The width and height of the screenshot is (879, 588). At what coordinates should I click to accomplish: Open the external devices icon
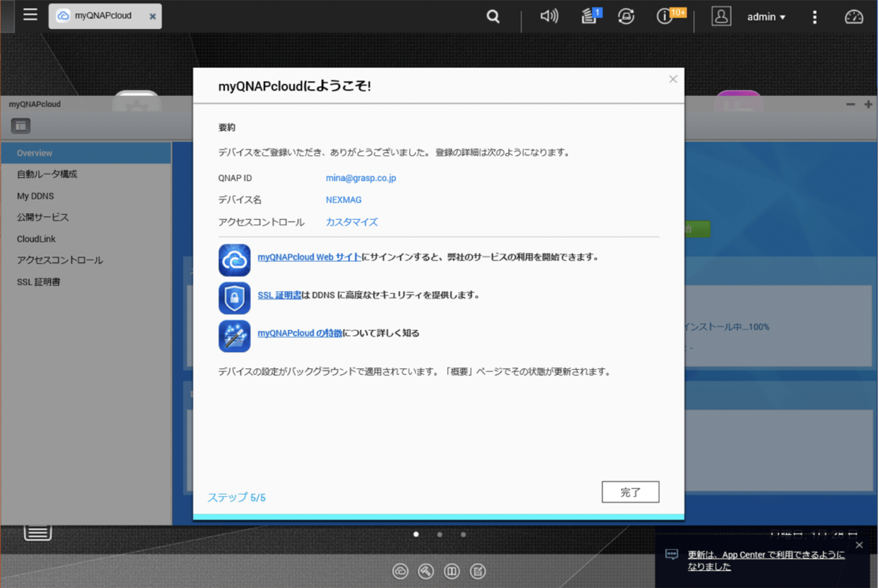626,16
